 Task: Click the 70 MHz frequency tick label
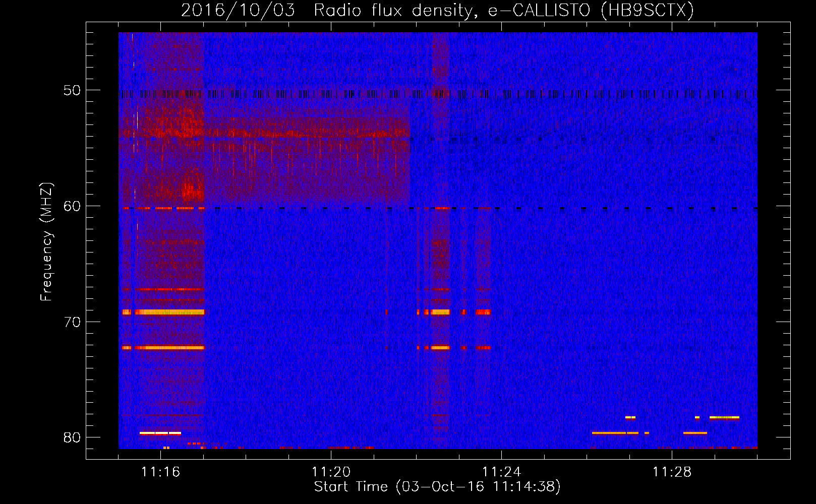click(x=72, y=322)
